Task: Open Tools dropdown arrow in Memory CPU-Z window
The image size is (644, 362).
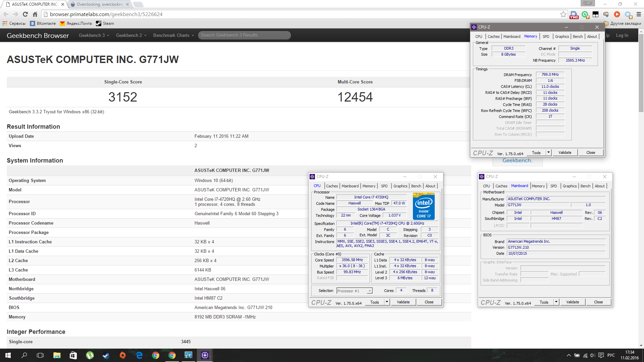Action: 549,153
